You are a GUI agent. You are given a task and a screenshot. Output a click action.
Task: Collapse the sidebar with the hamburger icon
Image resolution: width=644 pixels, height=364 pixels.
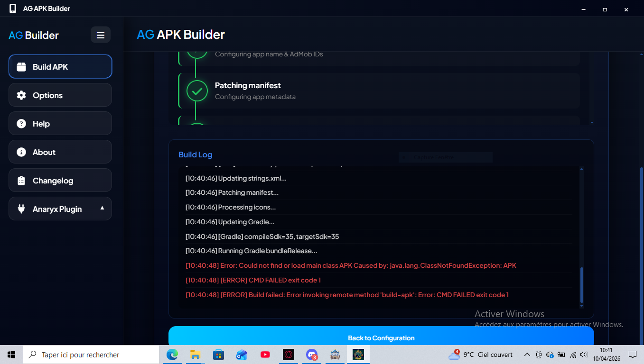101,35
